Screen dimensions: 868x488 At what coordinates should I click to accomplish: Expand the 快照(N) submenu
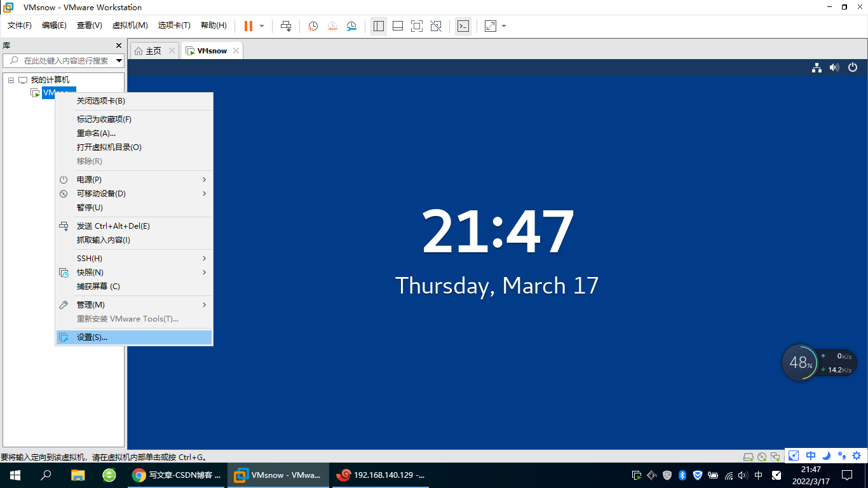[x=133, y=273]
